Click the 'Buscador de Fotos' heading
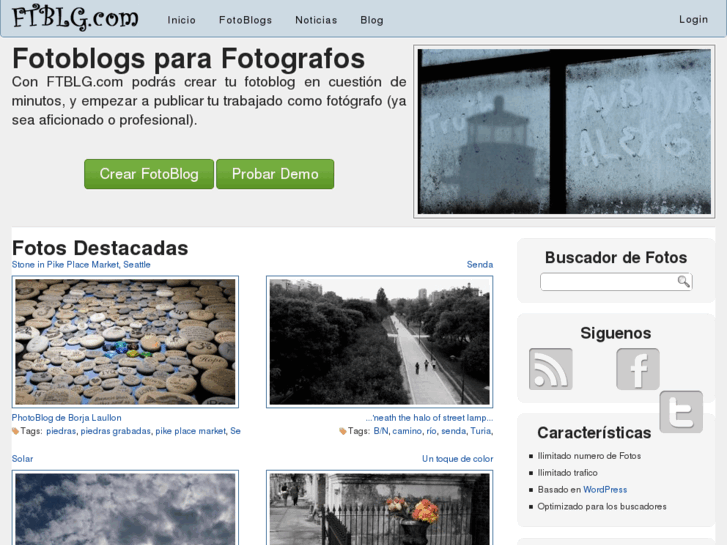The image size is (727, 545). tap(616, 257)
